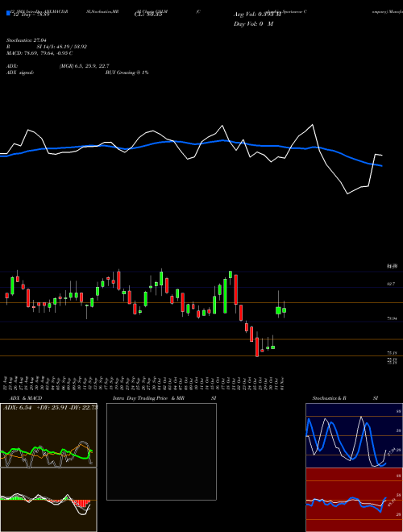This screenshot has width=403, height=532.
Task: Click the blue 12 Day legend square
Action: click(x=8, y=14)
